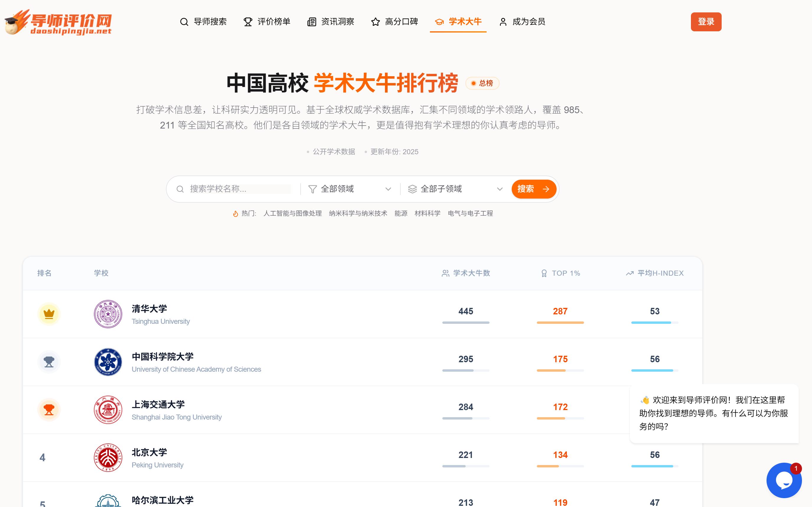812x507 pixels.
Task: Click the Tsinghua University emblem
Action: (108, 314)
